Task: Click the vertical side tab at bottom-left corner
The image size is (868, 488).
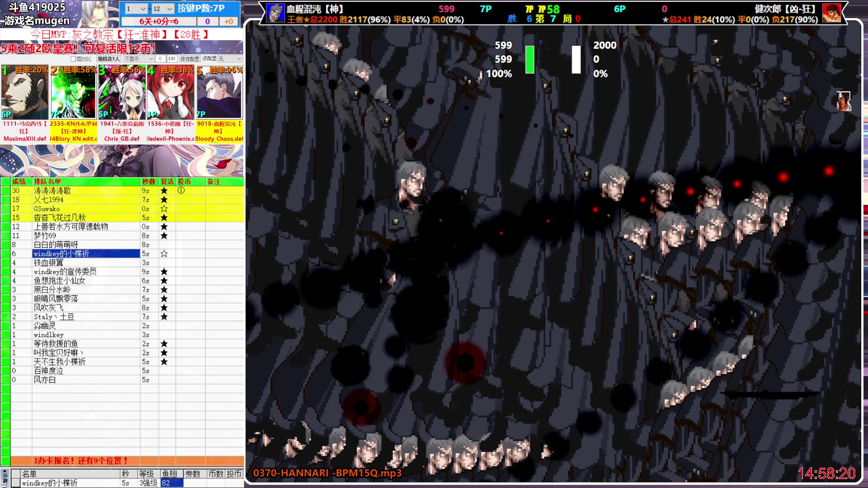Action: pos(5,478)
